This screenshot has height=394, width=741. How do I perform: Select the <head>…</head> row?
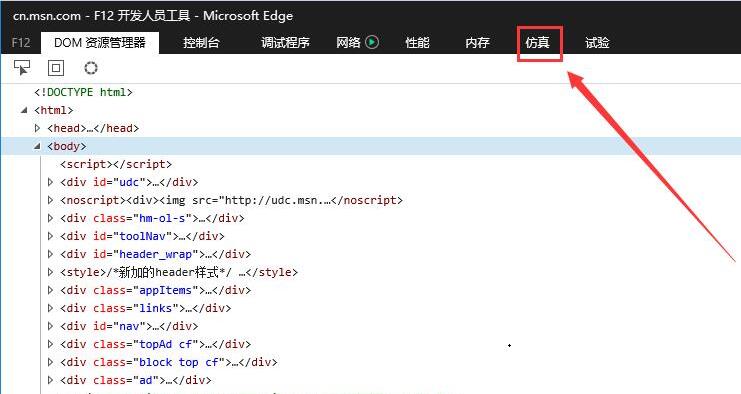pos(93,128)
